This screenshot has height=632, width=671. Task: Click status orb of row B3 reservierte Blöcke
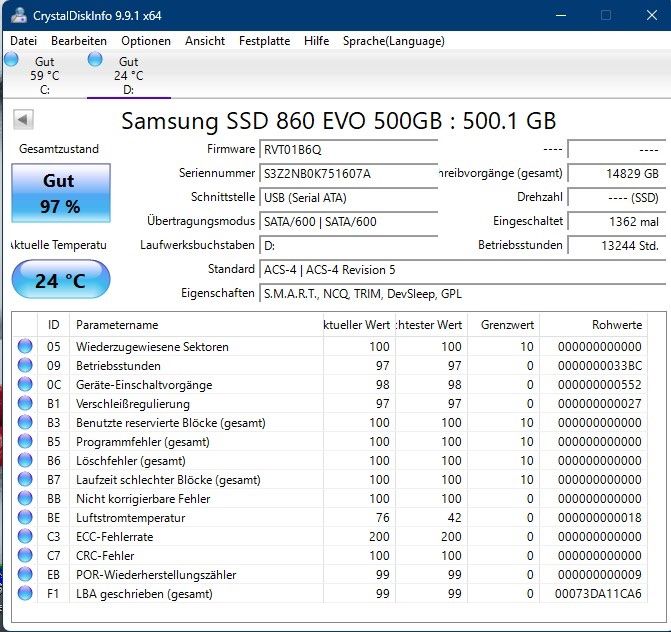click(x=25, y=422)
